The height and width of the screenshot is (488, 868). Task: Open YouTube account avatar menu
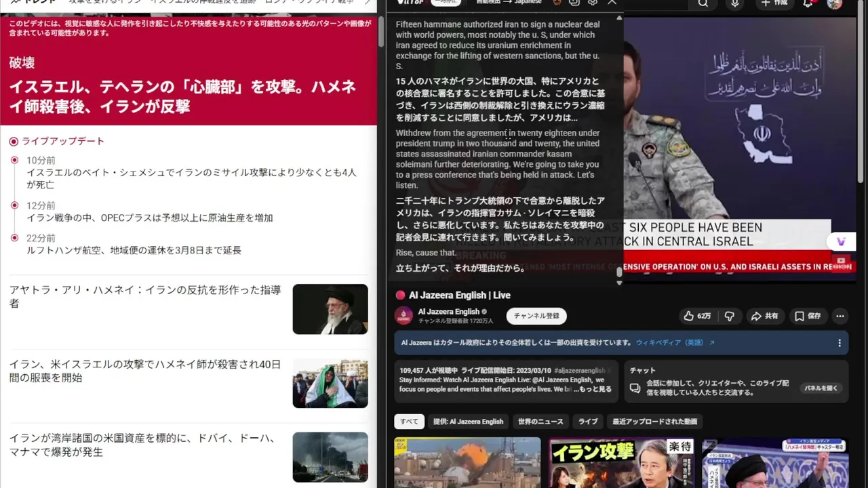(x=835, y=3)
